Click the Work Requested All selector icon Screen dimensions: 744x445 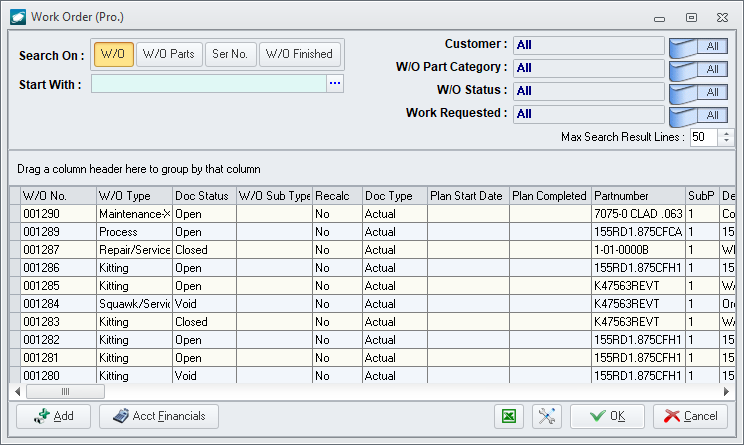[x=699, y=115]
